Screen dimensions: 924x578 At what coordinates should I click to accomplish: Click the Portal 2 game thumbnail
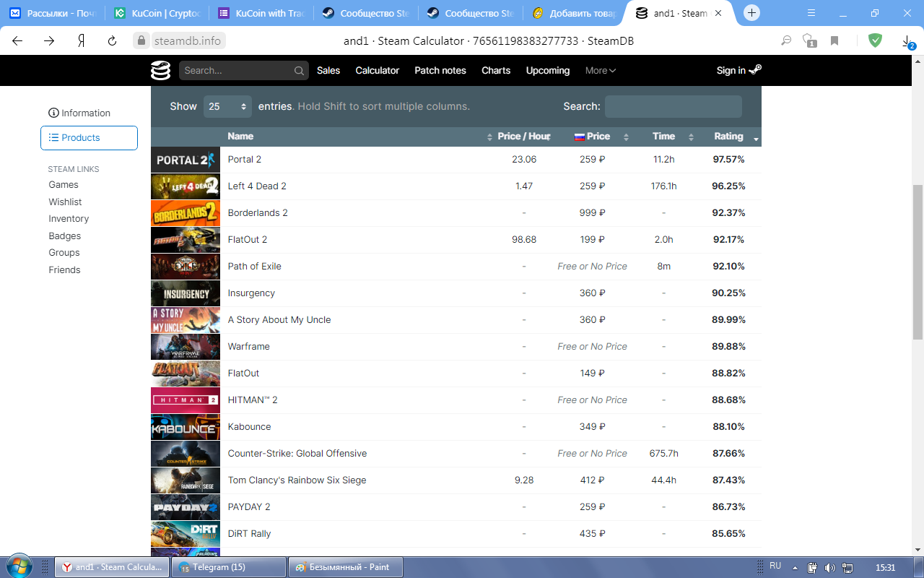pyautogui.click(x=186, y=160)
